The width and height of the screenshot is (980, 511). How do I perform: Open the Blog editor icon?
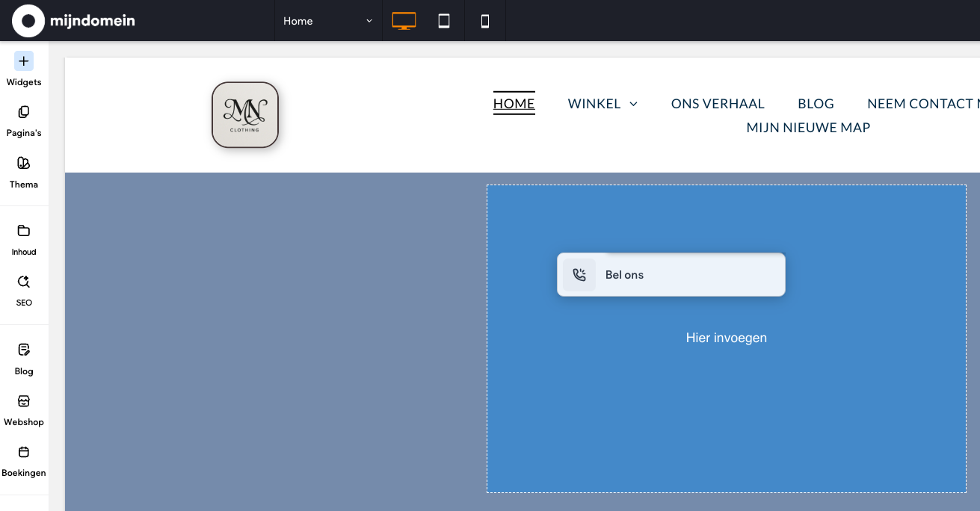click(24, 350)
